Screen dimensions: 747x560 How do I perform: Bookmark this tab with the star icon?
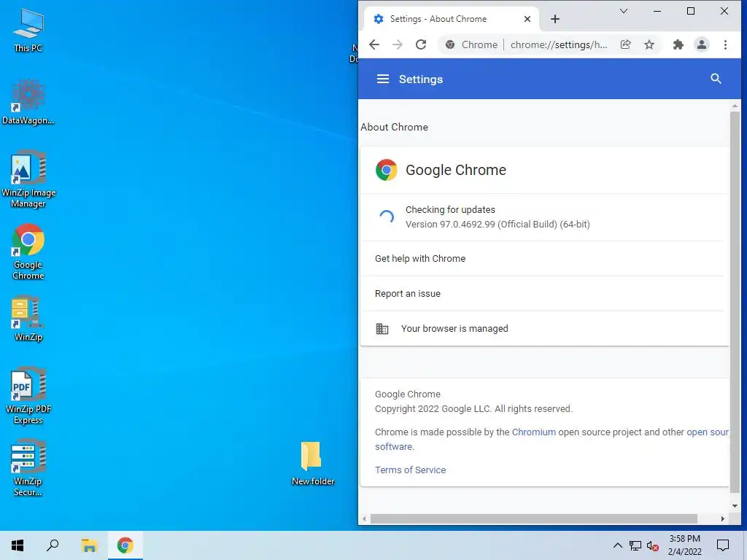(649, 44)
